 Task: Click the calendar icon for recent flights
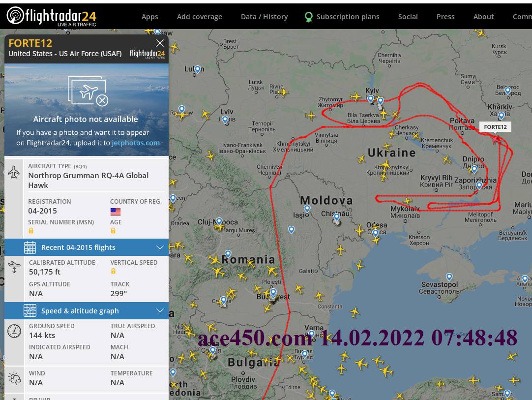[x=30, y=247]
